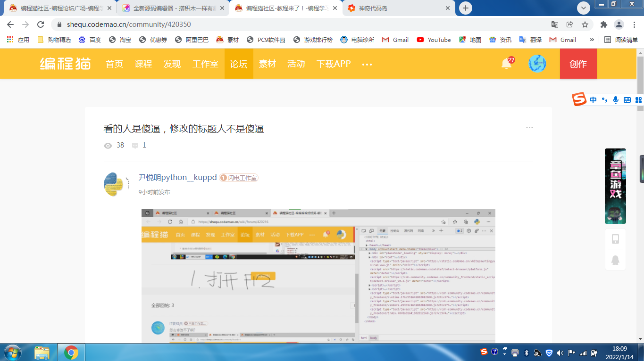This screenshot has height=361, width=644.
Task: Open the post's three-dot options menu
Action: 529,127
